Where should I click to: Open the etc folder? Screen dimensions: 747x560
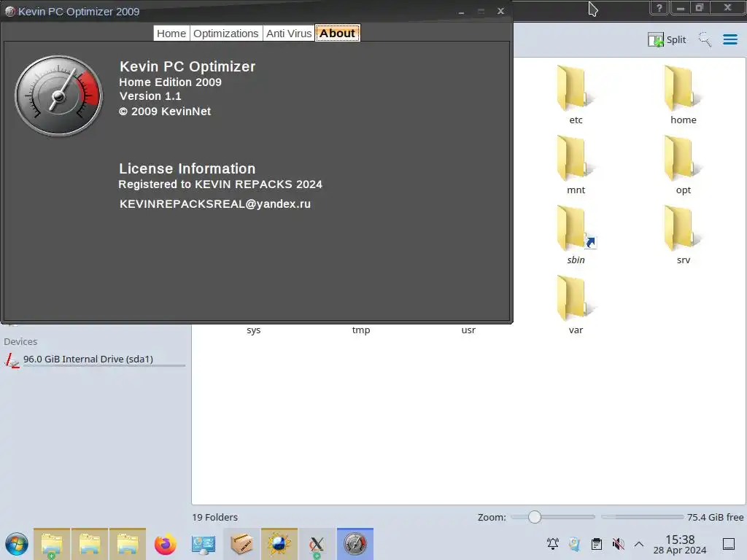tap(576, 95)
